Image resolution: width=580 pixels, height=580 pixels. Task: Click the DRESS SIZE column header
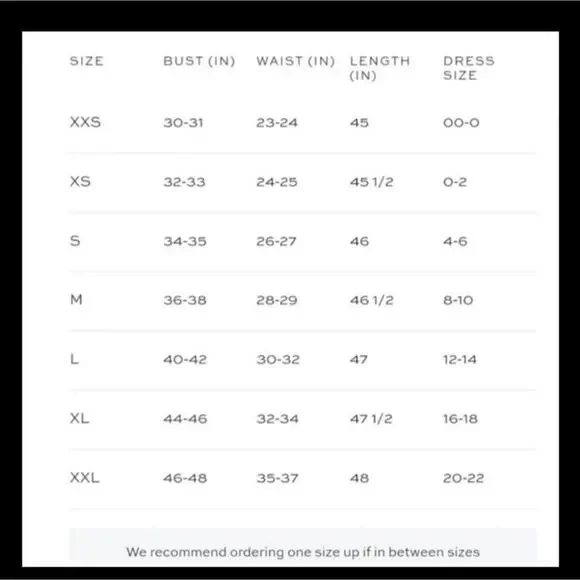469,68
